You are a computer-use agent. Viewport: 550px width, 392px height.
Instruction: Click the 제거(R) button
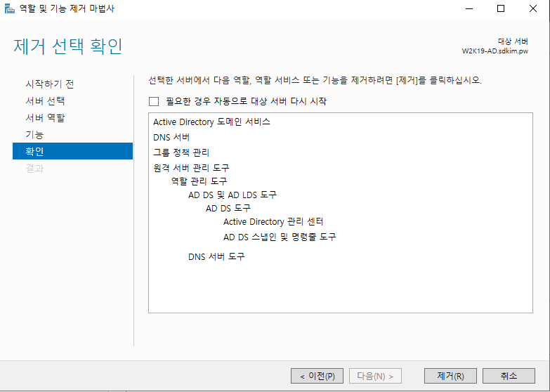[x=450, y=377]
